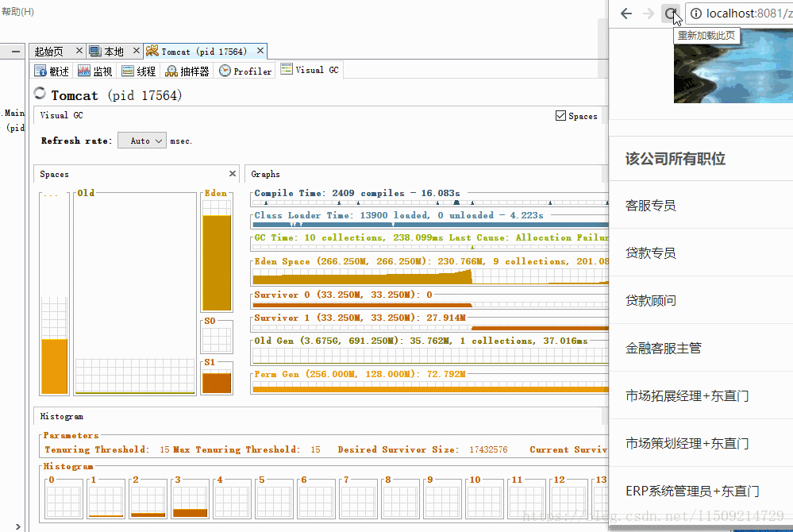Toggle the Spaces checkbox
Viewport: 793px width, 532px height.
[x=560, y=116]
